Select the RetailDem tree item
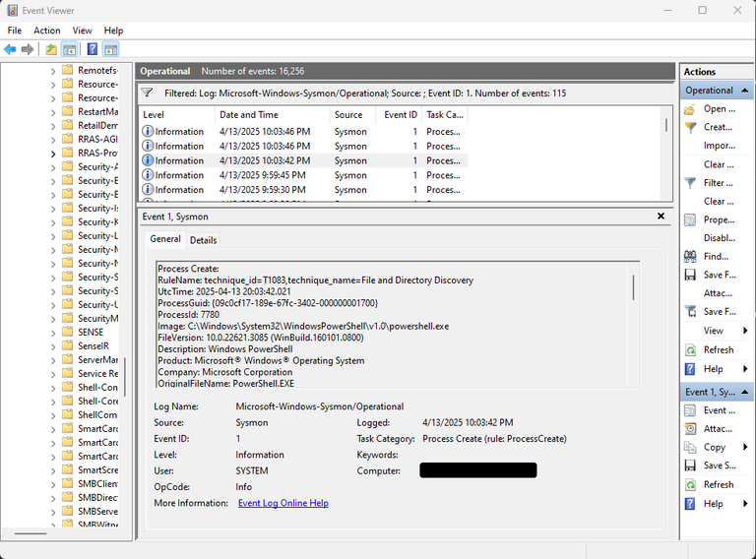756x559 pixels. (97, 126)
